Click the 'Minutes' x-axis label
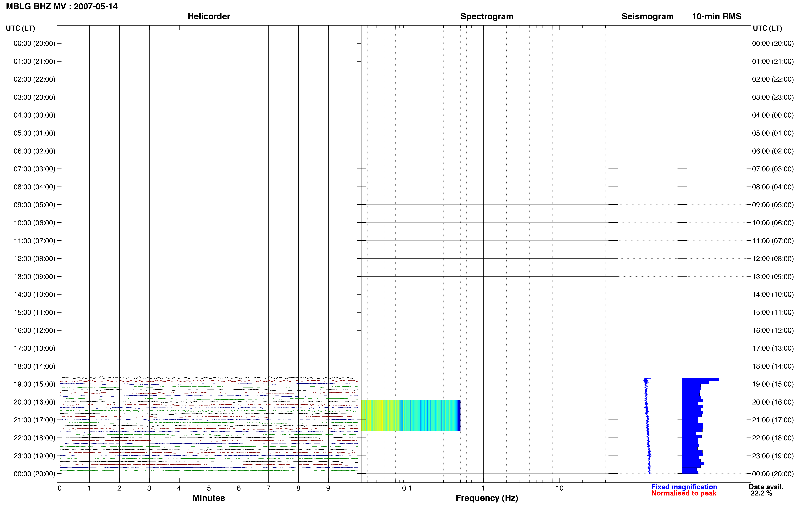The height and width of the screenshot is (508, 812). coord(208,498)
